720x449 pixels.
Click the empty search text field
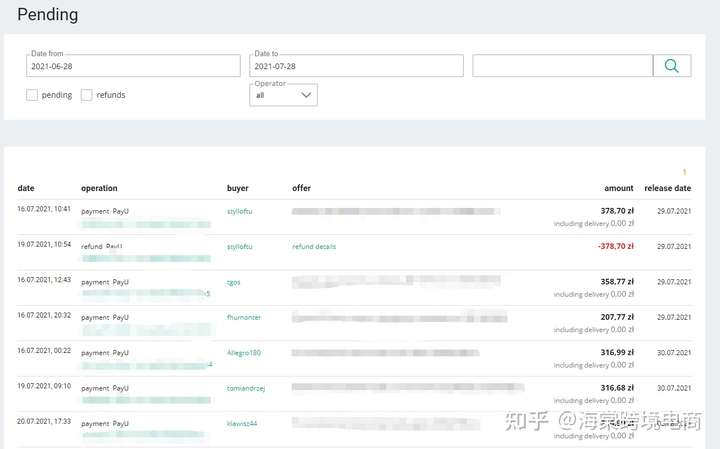pyautogui.click(x=562, y=66)
